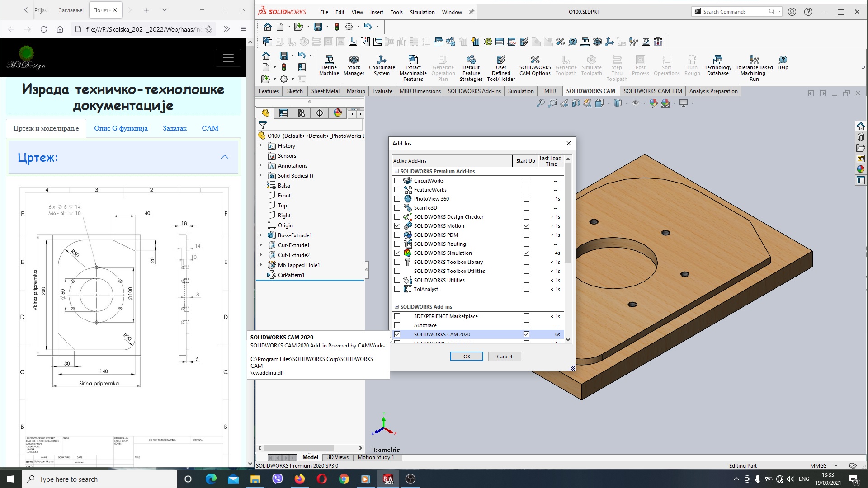This screenshot has width=868, height=488.
Task: Click Zoom to Fit in view toolbar
Action: 540,103
